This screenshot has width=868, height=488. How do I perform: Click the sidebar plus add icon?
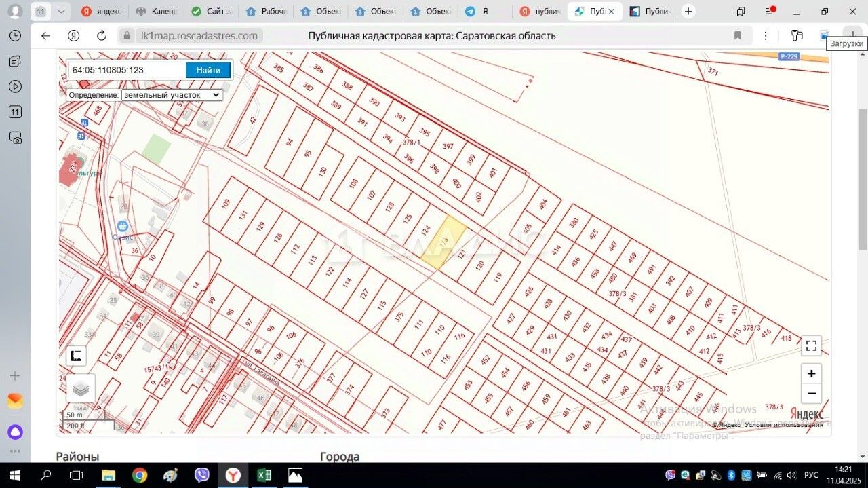(15, 375)
